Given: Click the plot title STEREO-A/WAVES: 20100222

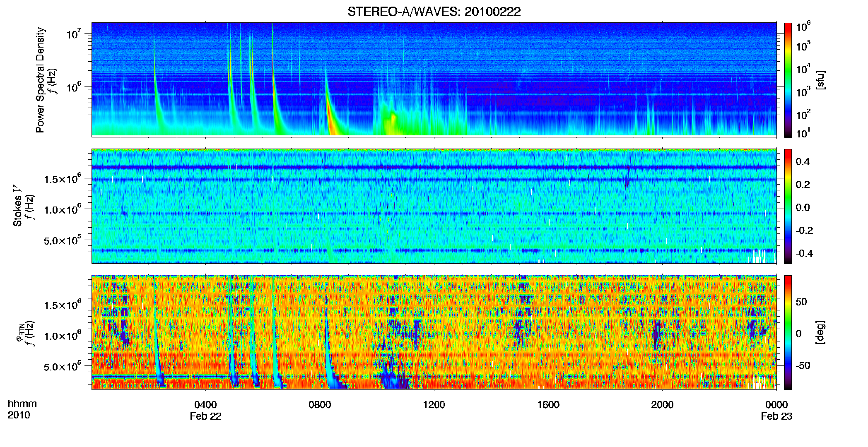Looking at the screenshot, I should click(434, 12).
